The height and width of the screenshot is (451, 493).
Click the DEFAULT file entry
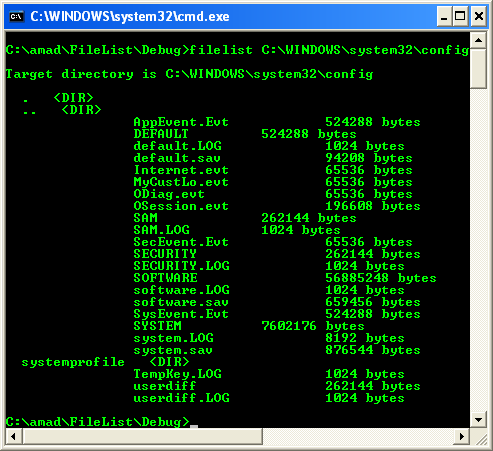(161, 134)
